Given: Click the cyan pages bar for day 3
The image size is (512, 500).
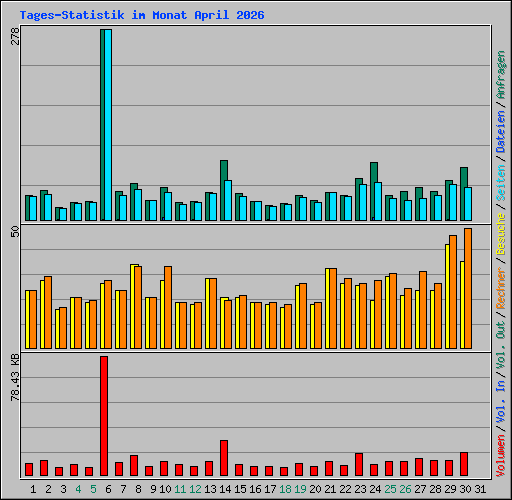Looking at the screenshot, I should (x=63, y=215).
